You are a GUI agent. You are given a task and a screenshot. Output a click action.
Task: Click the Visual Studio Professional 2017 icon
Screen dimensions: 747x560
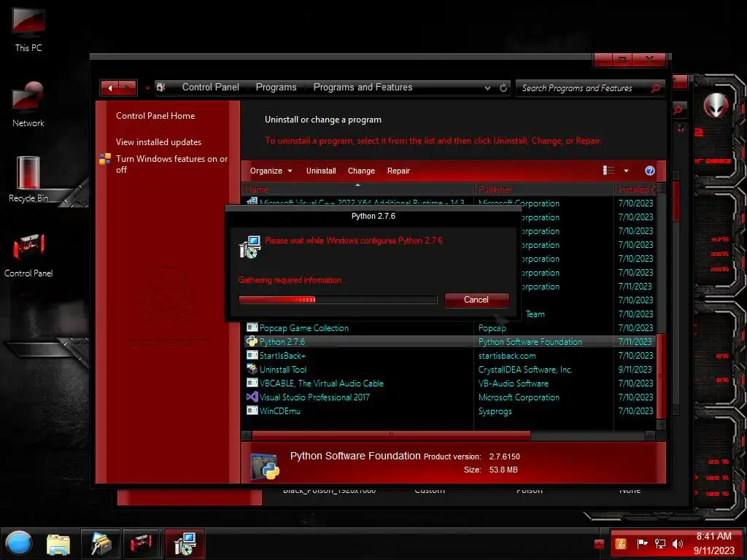pyautogui.click(x=252, y=397)
